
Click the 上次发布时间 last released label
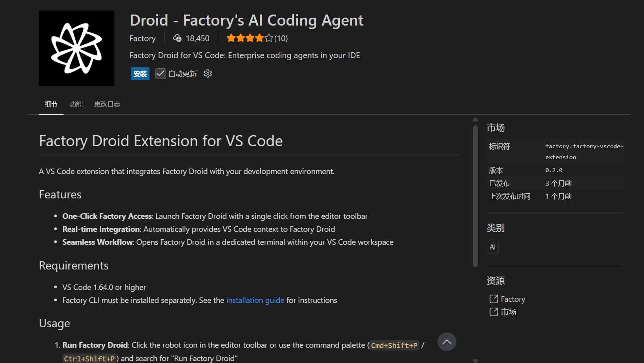[510, 196]
